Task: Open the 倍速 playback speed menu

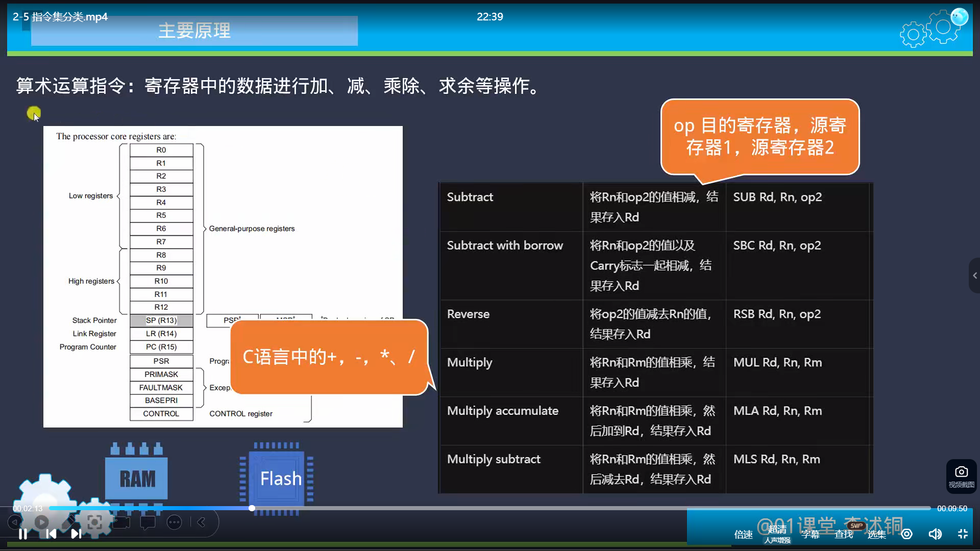Action: [743, 534]
